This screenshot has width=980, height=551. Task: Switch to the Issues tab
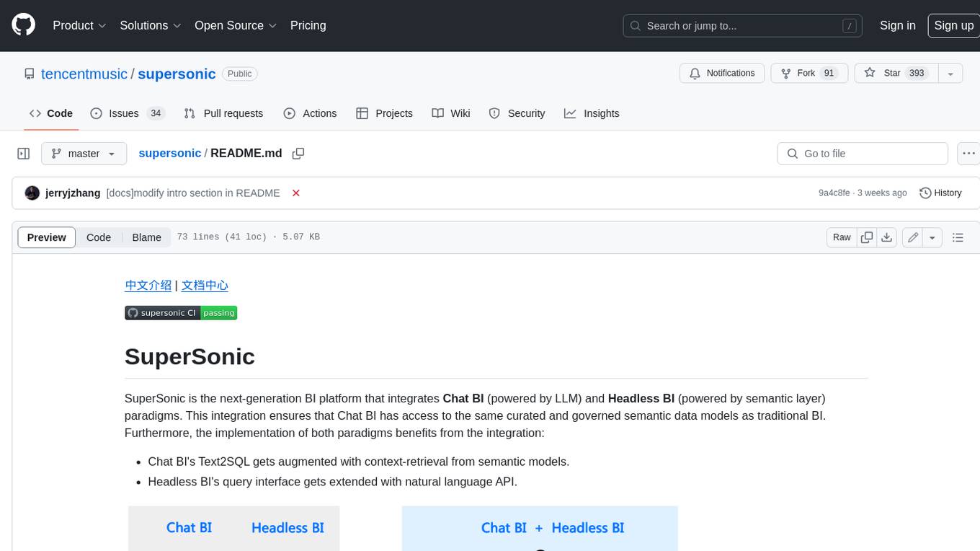point(128,113)
